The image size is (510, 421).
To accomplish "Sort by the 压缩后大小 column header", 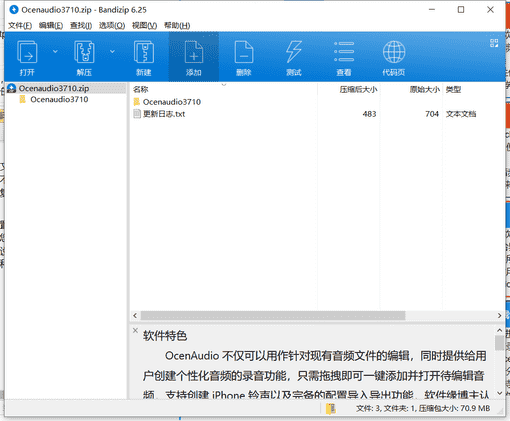I will (358, 89).
